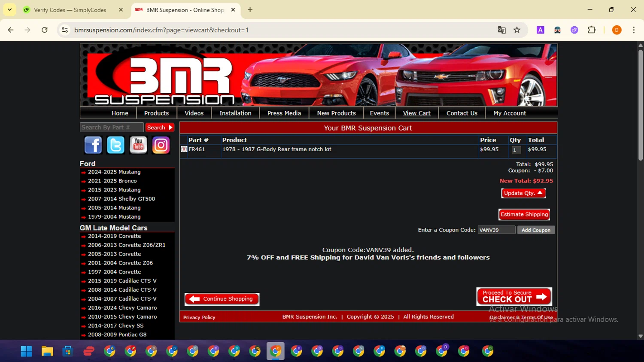Click the browser back arrow

pos(11,30)
